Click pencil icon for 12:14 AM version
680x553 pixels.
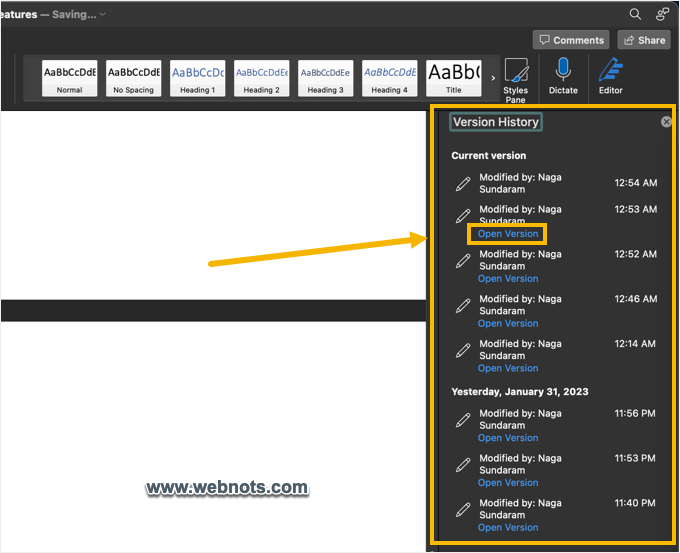(x=462, y=350)
